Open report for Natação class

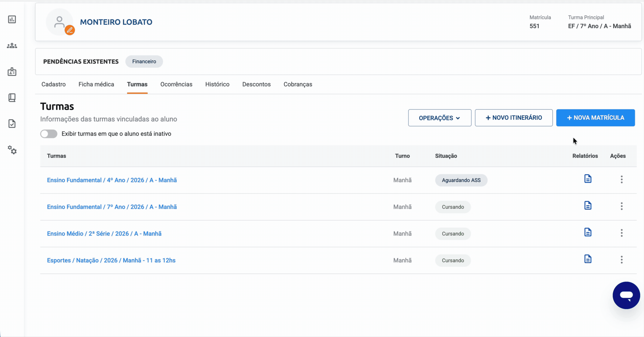(588, 259)
